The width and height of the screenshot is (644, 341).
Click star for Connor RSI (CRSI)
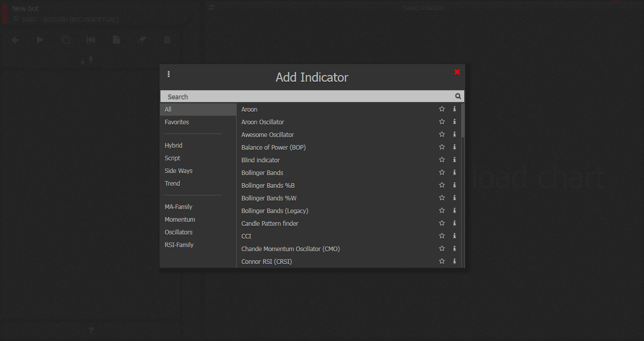442,261
